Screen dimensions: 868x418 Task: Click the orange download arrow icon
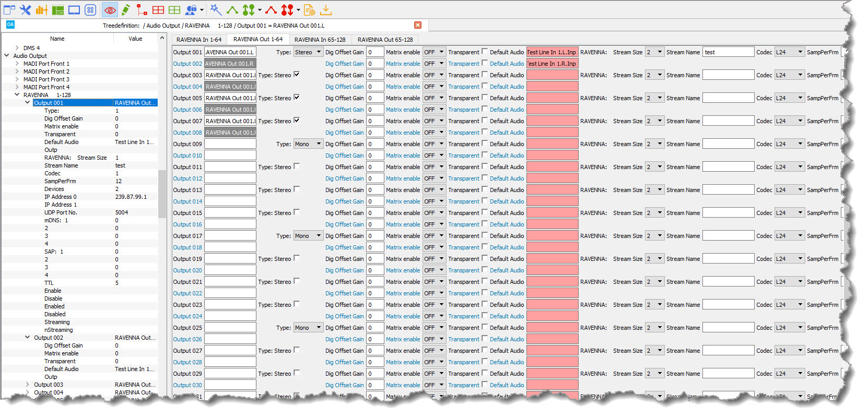point(325,10)
